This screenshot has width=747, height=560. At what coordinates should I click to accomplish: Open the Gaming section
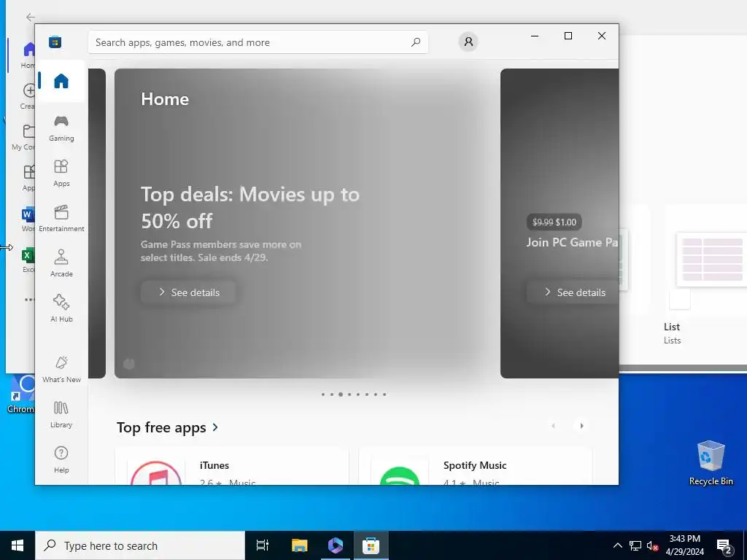[x=61, y=128]
